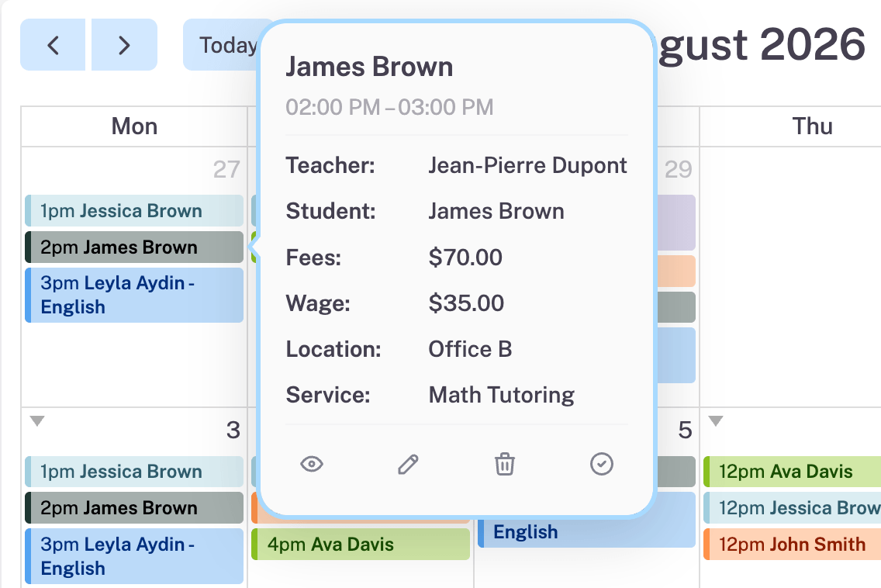Edit the James Brown event with pencil icon

point(408,465)
